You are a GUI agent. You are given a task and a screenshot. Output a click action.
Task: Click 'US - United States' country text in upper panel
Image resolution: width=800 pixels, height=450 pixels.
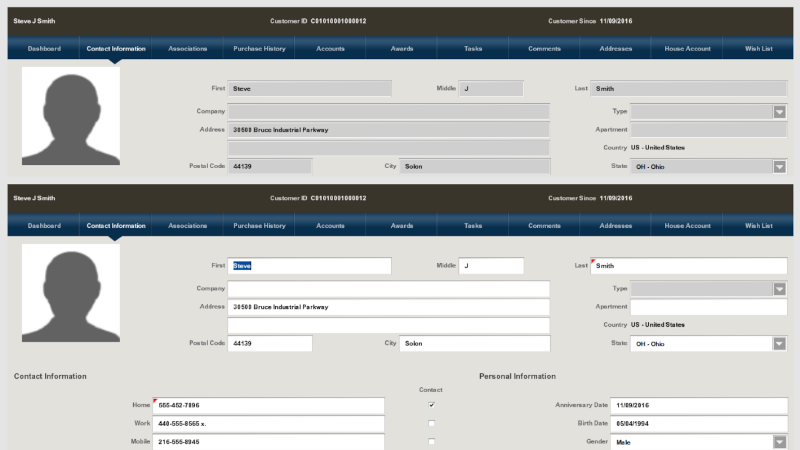658,147
